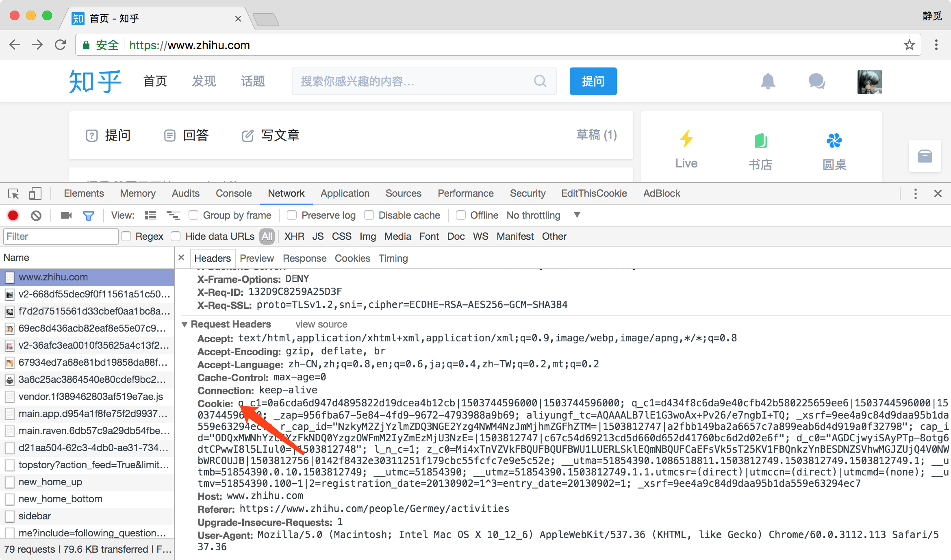Viewport: 951px width, 560px height.
Task: Focus the network Filter text box
Action: coord(61,237)
